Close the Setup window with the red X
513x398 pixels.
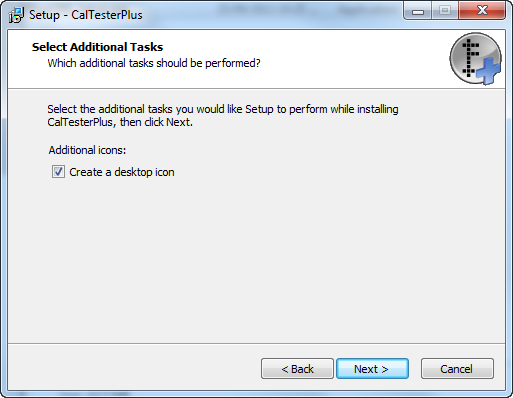(482, 11)
